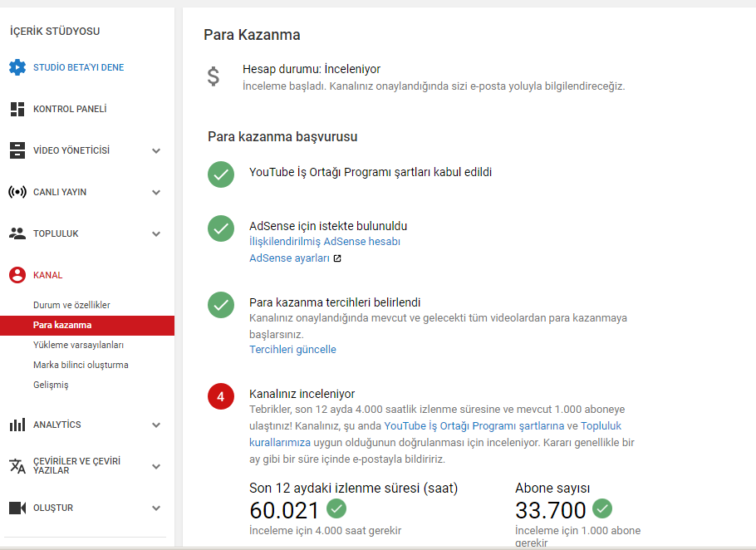
Task: Click the 33.700 subscriber count value
Action: [x=550, y=510]
